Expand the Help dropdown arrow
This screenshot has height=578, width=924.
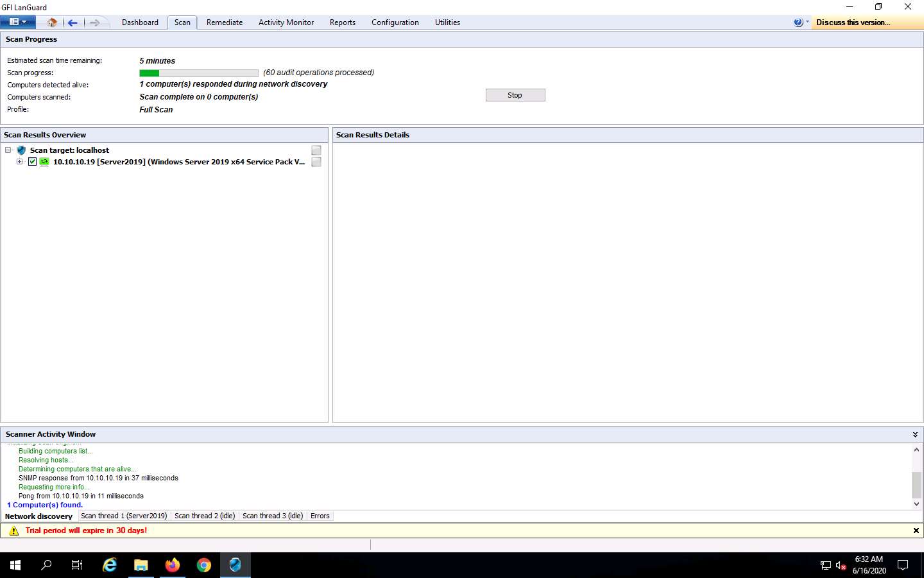tap(807, 22)
